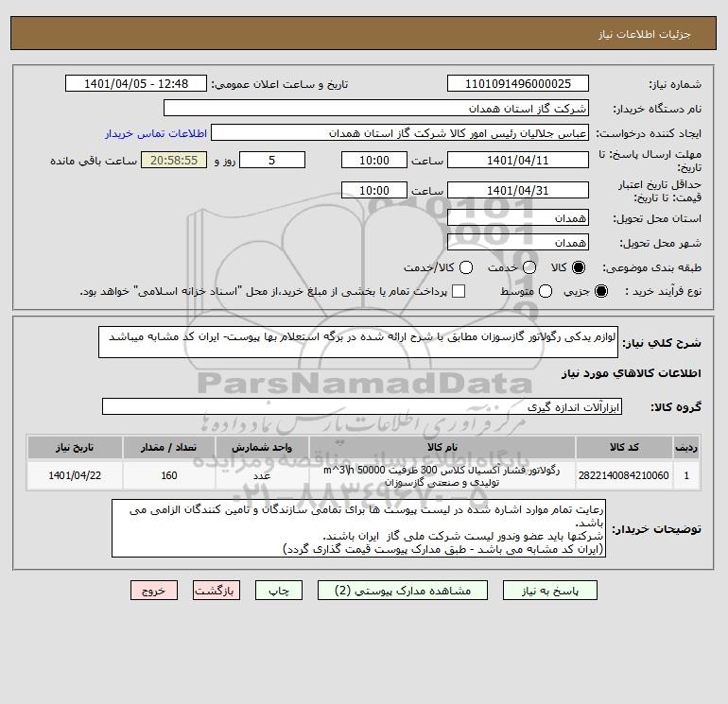The width and height of the screenshot is (728, 704).
Task: Click the announcement date field 1401/04/05 - 12:48
Action: coord(136,83)
